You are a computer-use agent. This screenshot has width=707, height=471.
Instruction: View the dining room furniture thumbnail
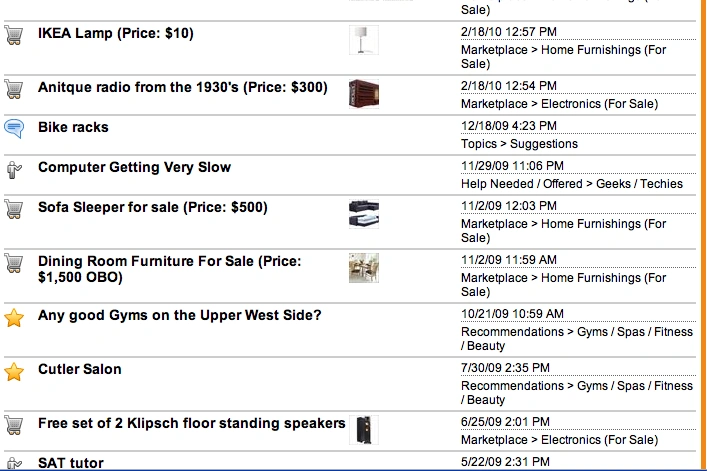coord(364,268)
